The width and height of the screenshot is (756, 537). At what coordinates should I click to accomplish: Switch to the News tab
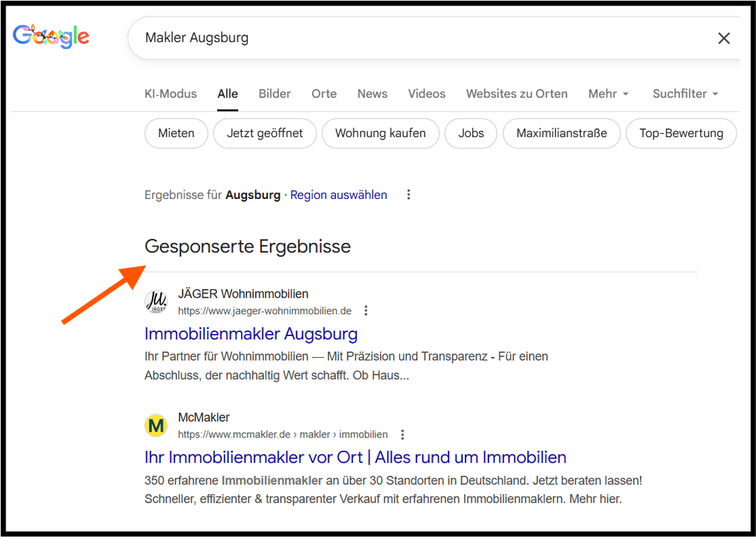(372, 93)
